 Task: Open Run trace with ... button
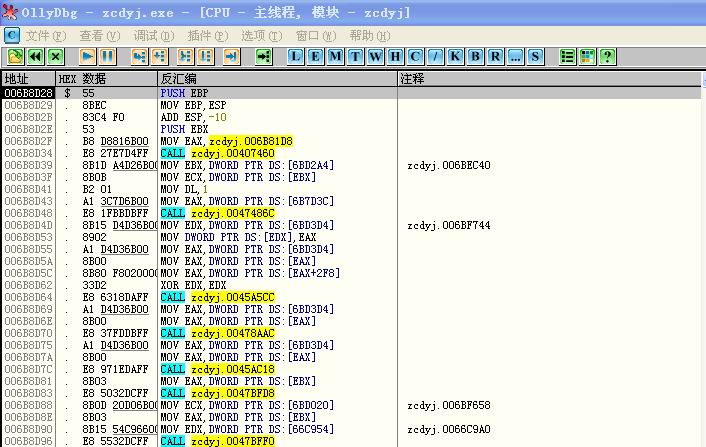pos(515,57)
